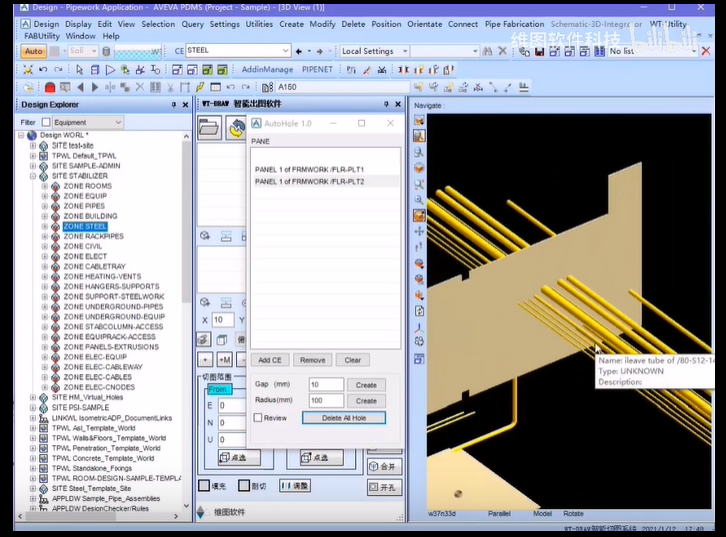726x537 pixels.
Task: Click the Remove button in AutoHole
Action: click(313, 360)
